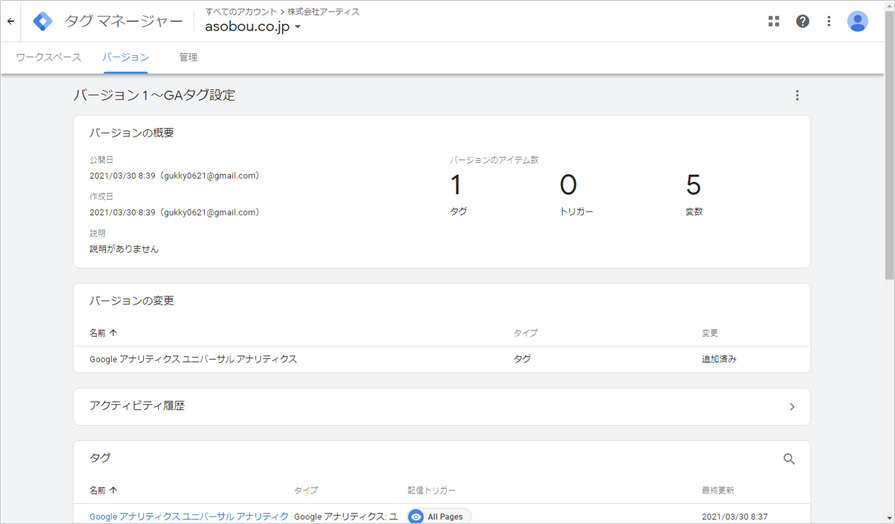Open the help question mark icon
Screen dimensions: 895x524
(x=803, y=21)
